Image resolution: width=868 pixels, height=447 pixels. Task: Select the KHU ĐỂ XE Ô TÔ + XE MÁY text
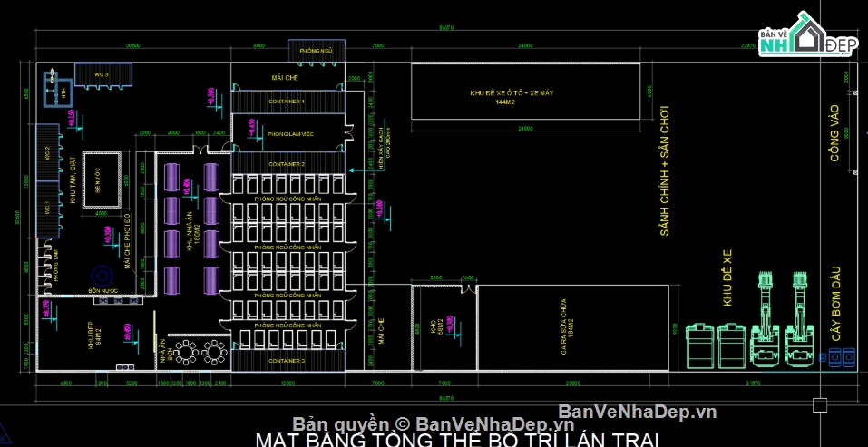(x=511, y=93)
